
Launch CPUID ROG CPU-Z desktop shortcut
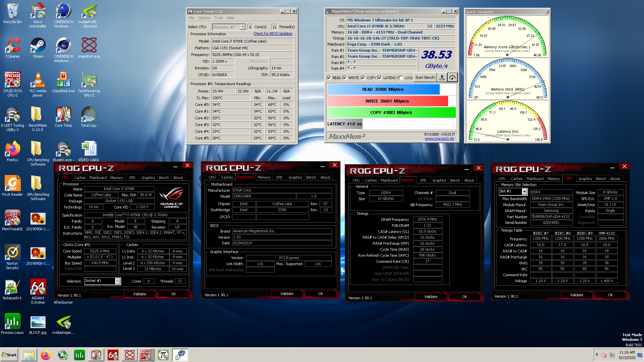tap(12, 84)
